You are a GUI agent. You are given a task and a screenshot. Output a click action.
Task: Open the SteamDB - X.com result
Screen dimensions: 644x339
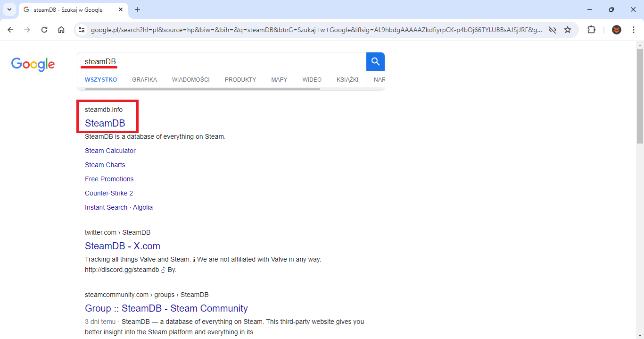(123, 246)
